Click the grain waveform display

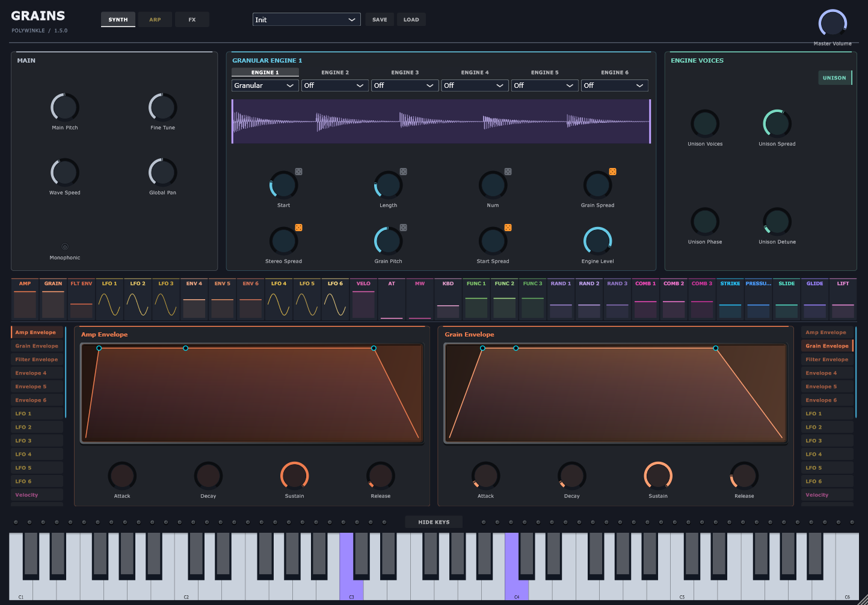click(441, 122)
